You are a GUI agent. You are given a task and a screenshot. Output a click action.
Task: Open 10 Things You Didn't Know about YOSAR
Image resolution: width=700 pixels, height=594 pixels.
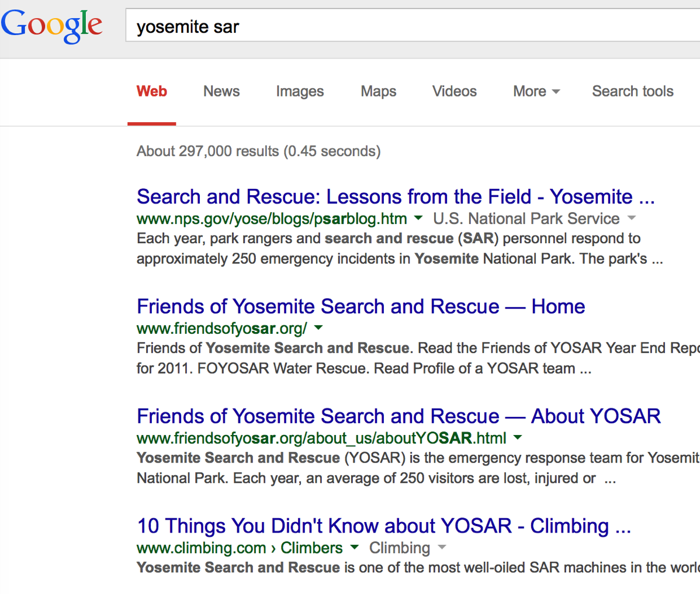[384, 526]
